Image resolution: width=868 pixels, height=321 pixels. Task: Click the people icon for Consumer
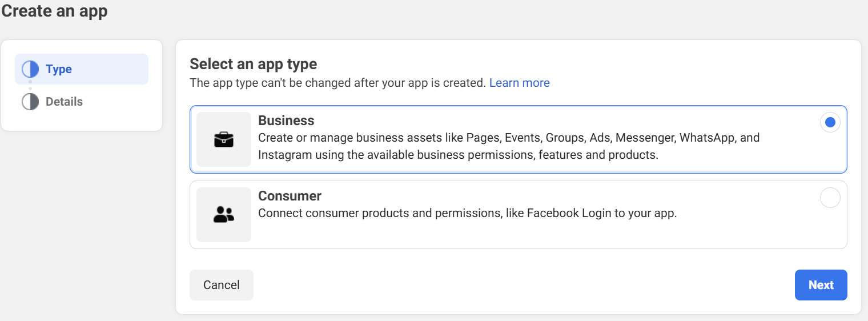pos(224,215)
